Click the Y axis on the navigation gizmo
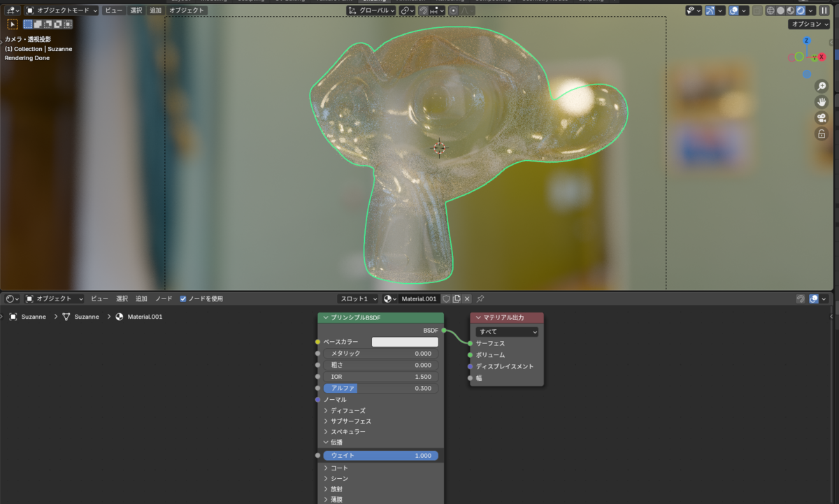 click(x=815, y=57)
